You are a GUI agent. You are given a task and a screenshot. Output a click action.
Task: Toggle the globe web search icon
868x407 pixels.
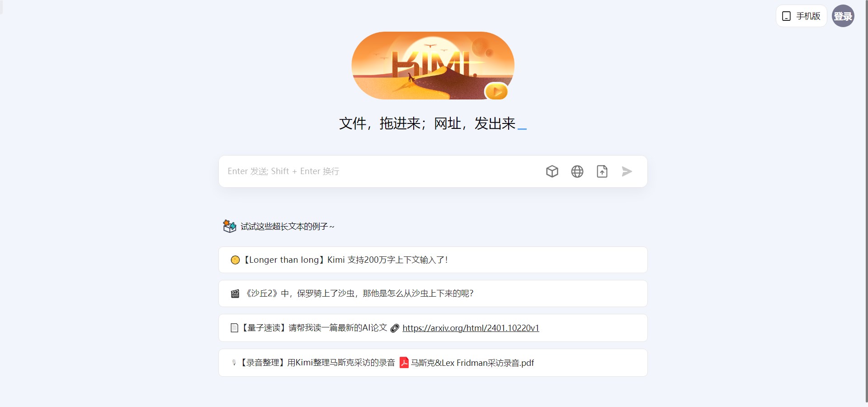[577, 171]
